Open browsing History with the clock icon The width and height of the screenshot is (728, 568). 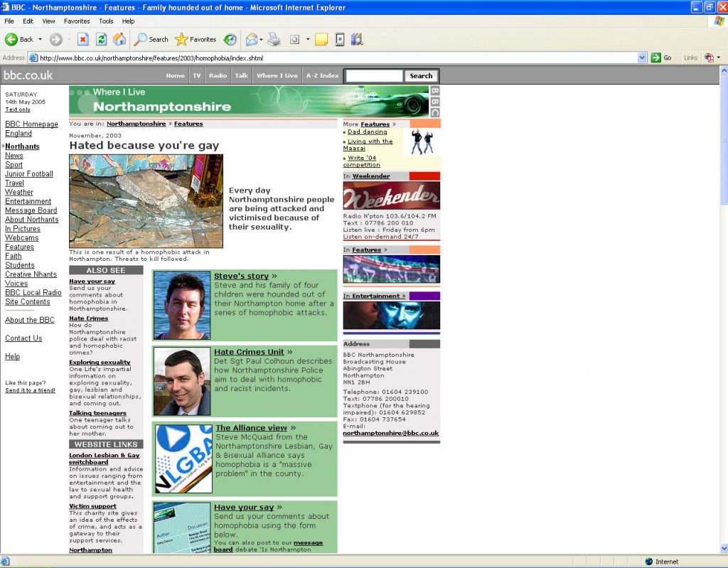[x=230, y=40]
